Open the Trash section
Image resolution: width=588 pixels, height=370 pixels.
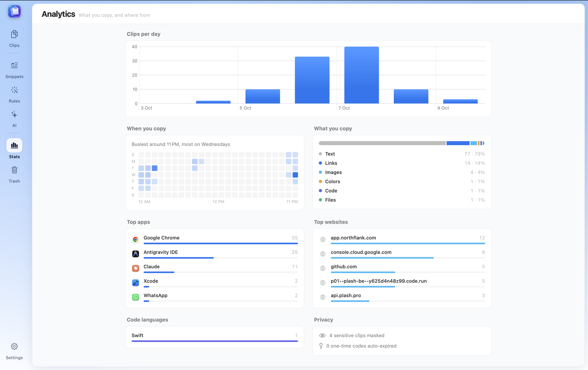(x=14, y=175)
